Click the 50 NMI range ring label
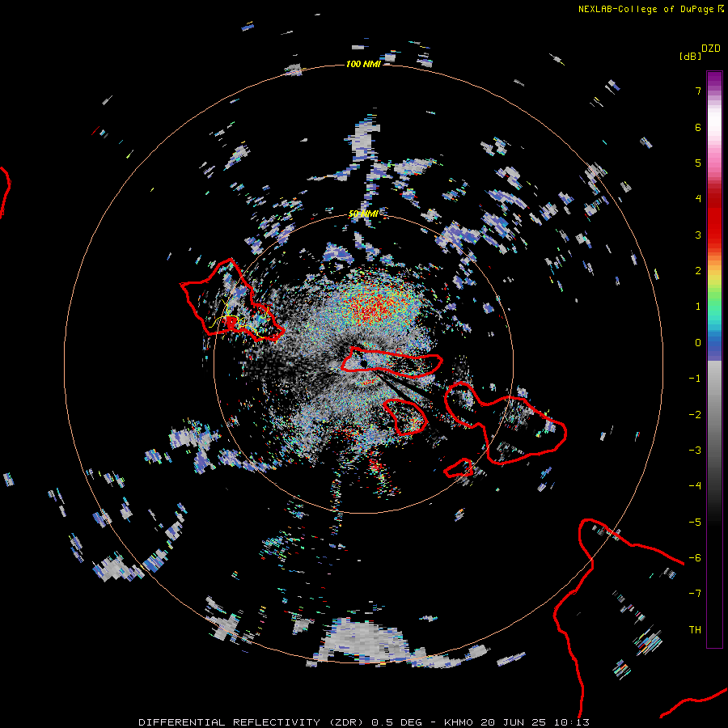The height and width of the screenshot is (728, 728). point(363,214)
